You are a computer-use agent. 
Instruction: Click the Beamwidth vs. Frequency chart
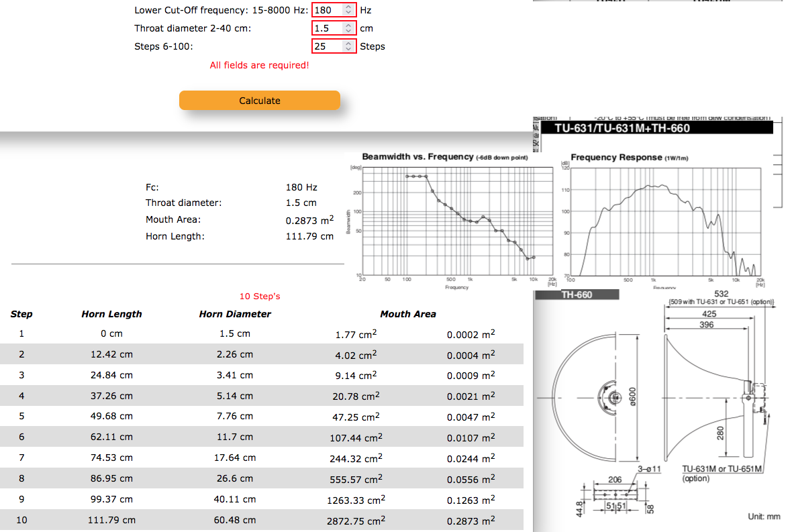[x=452, y=221]
